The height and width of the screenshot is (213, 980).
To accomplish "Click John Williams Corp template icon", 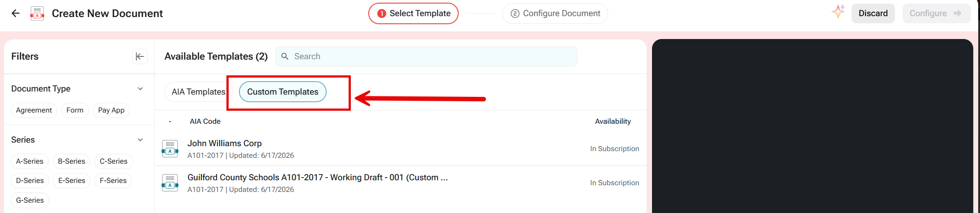I will (170, 148).
